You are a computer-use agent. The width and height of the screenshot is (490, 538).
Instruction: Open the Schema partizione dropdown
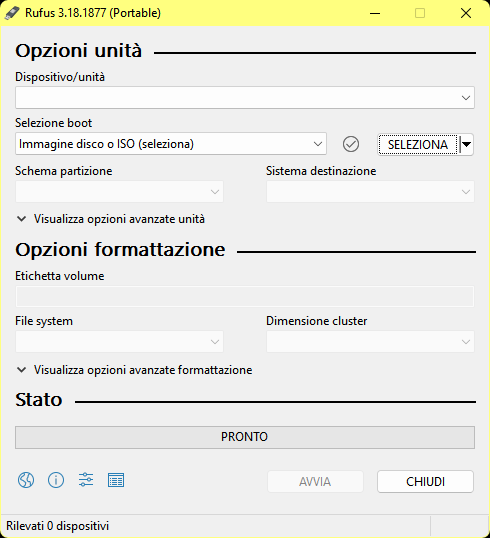pyautogui.click(x=119, y=191)
